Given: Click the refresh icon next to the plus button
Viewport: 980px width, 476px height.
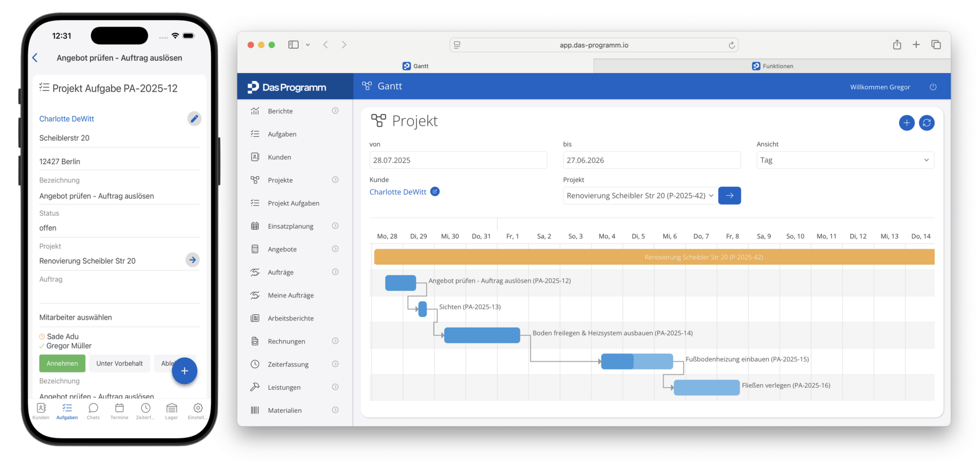Looking at the screenshot, I should 926,123.
